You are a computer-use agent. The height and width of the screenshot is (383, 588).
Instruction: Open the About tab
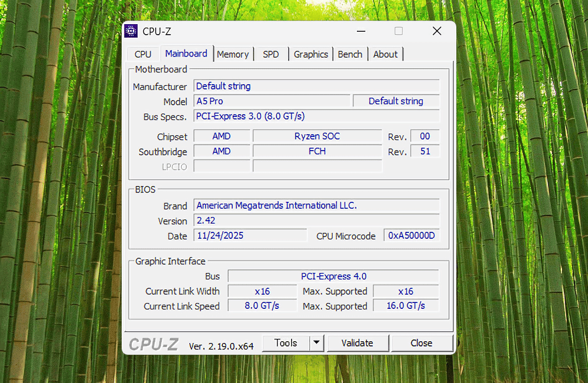tap(385, 54)
